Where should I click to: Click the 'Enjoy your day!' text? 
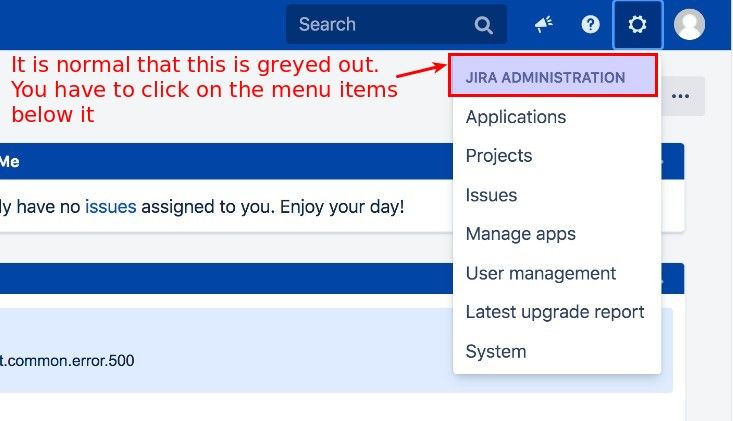pos(342,207)
